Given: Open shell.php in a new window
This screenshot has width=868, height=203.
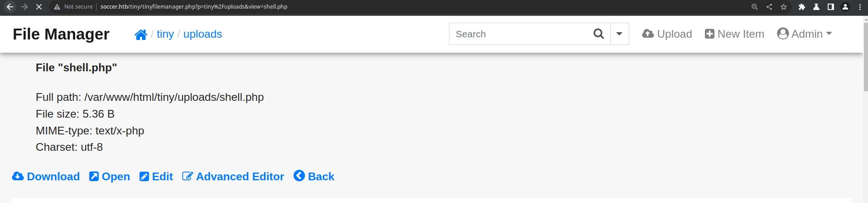Looking at the screenshot, I should (x=110, y=176).
